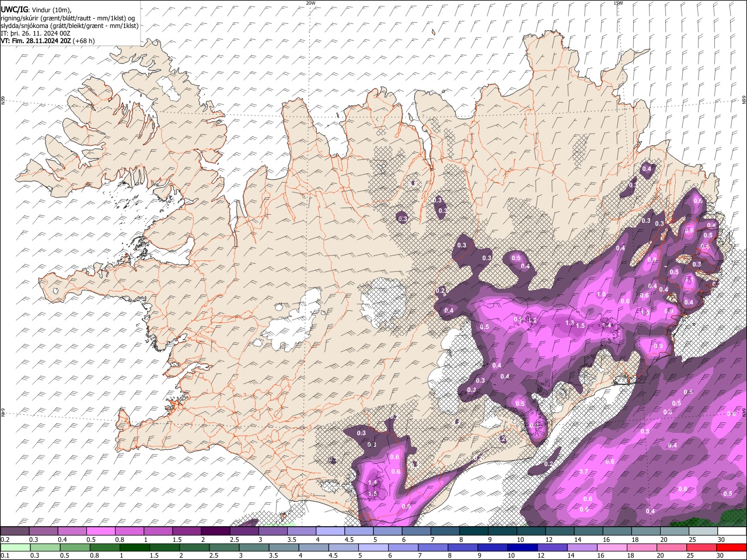Click the 'rigning/skúrir' legend description line

point(68,18)
